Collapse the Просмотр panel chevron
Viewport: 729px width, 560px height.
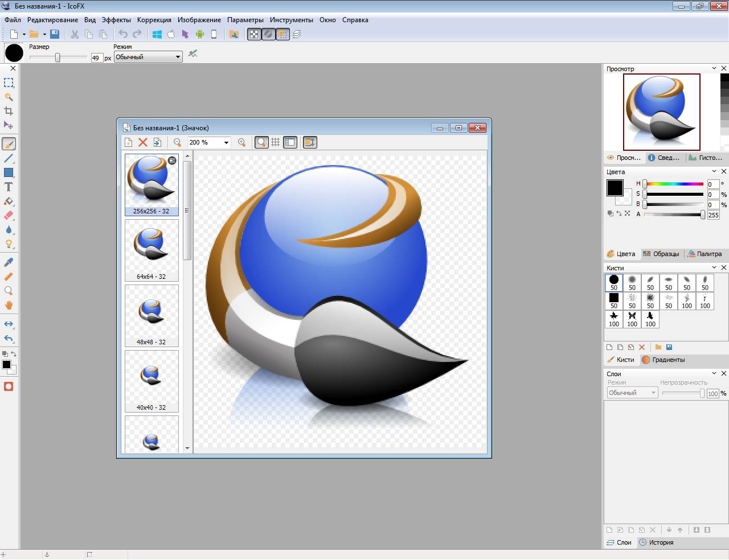(x=714, y=68)
